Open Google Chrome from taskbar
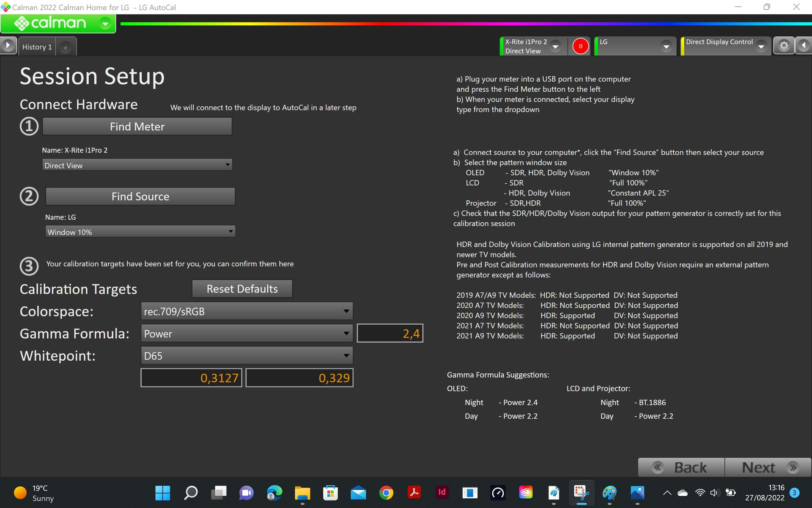This screenshot has height=508, width=812. coord(386,493)
